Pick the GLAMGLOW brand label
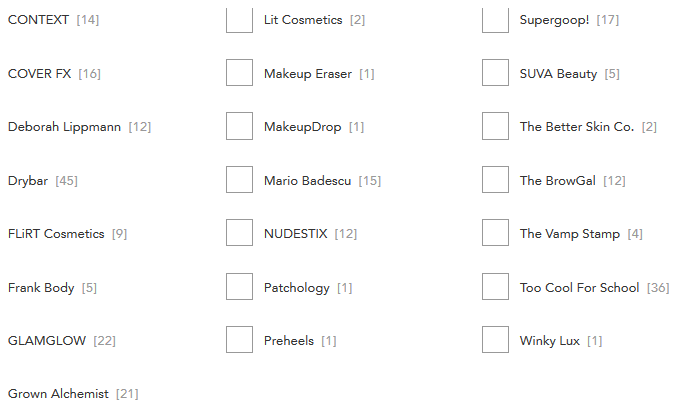Viewport: 676px width, 405px height. click(x=47, y=341)
